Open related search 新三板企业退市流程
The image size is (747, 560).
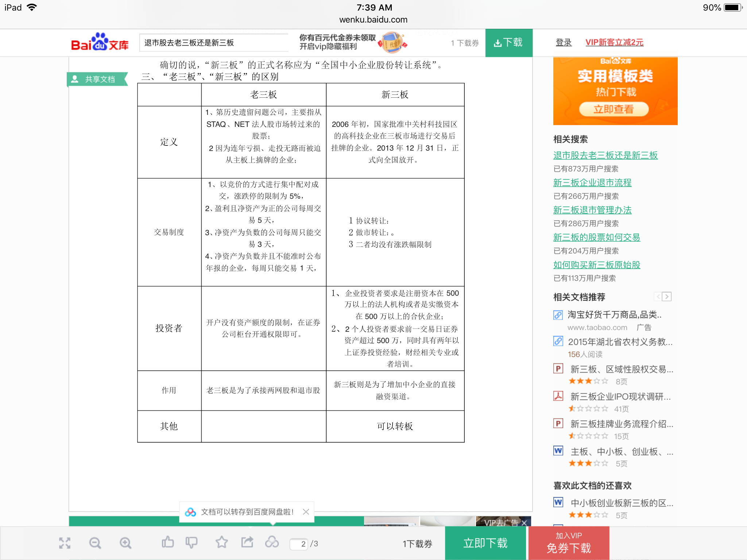coord(592,183)
